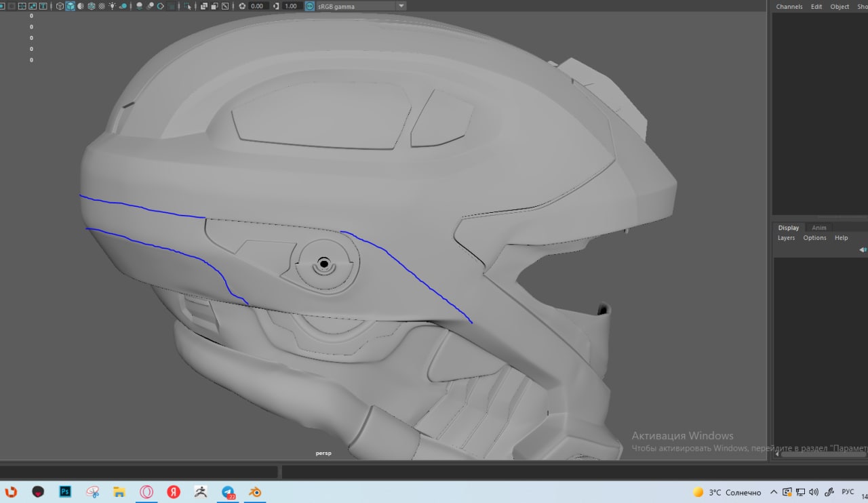Toggle XRay joints icon
Viewport: 868px width, 503px height.
(225, 6)
